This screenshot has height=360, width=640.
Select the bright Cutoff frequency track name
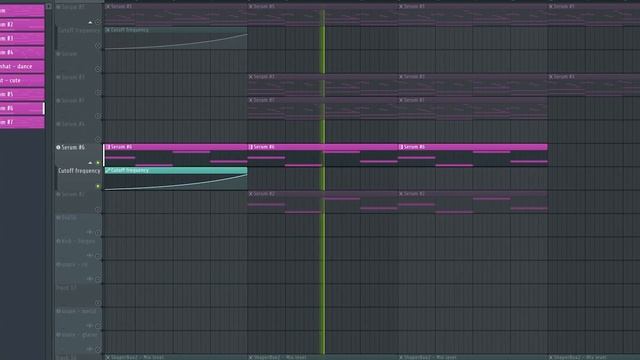pos(79,171)
